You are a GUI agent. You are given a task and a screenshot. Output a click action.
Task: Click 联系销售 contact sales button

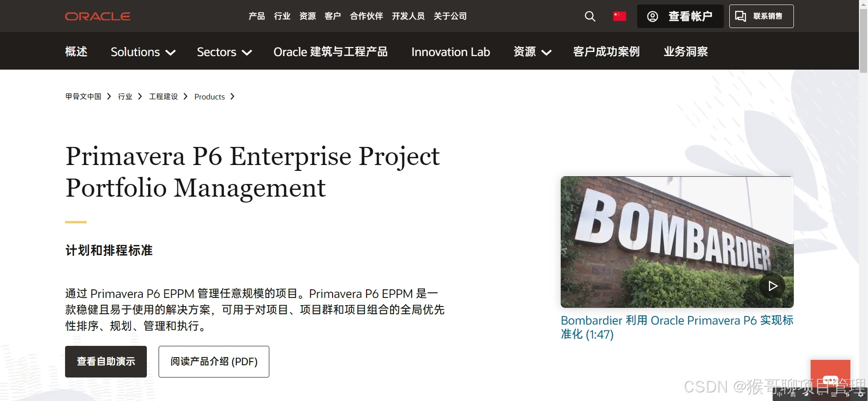tap(761, 16)
